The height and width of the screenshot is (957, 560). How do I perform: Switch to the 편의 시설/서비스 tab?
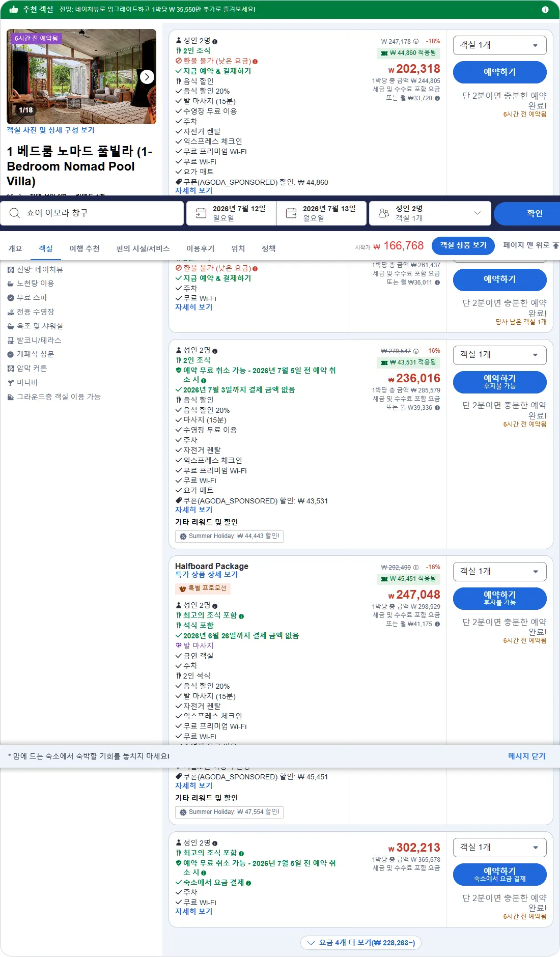point(143,249)
